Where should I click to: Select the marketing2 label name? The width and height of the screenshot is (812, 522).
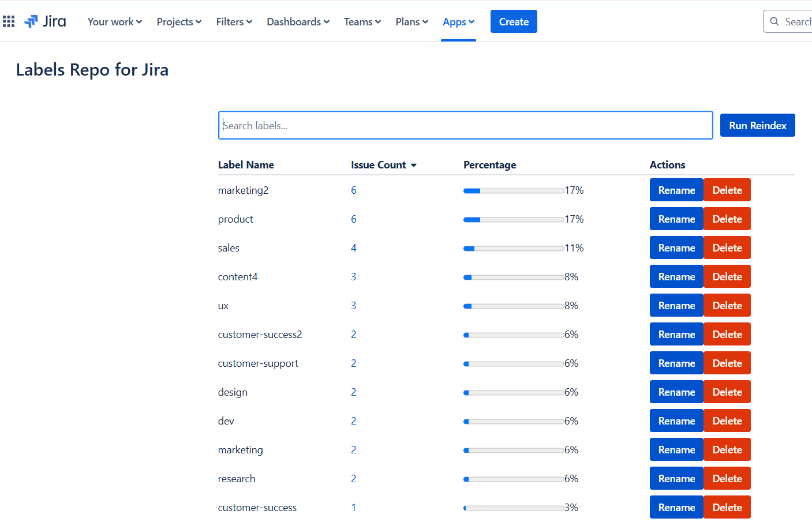coord(243,190)
